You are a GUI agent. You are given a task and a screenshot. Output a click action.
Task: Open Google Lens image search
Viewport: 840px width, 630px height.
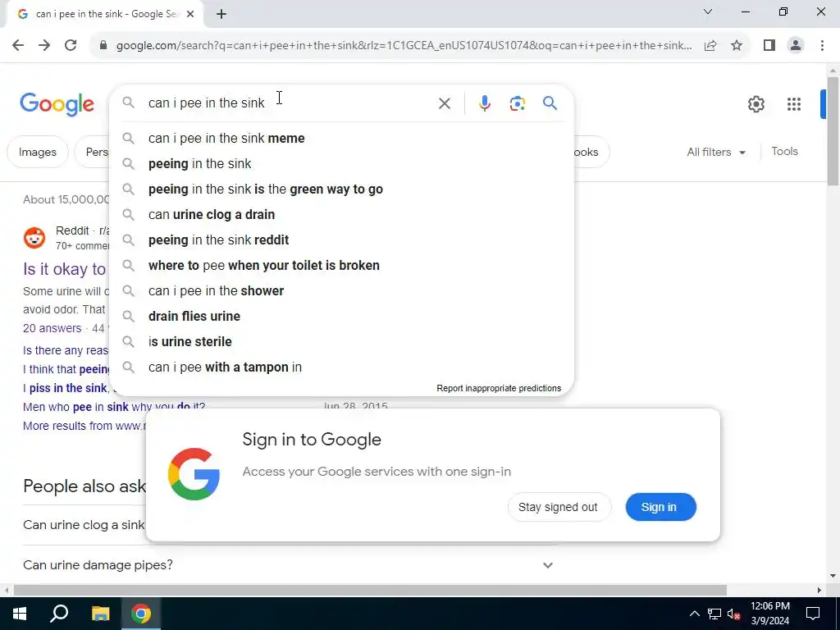517,103
